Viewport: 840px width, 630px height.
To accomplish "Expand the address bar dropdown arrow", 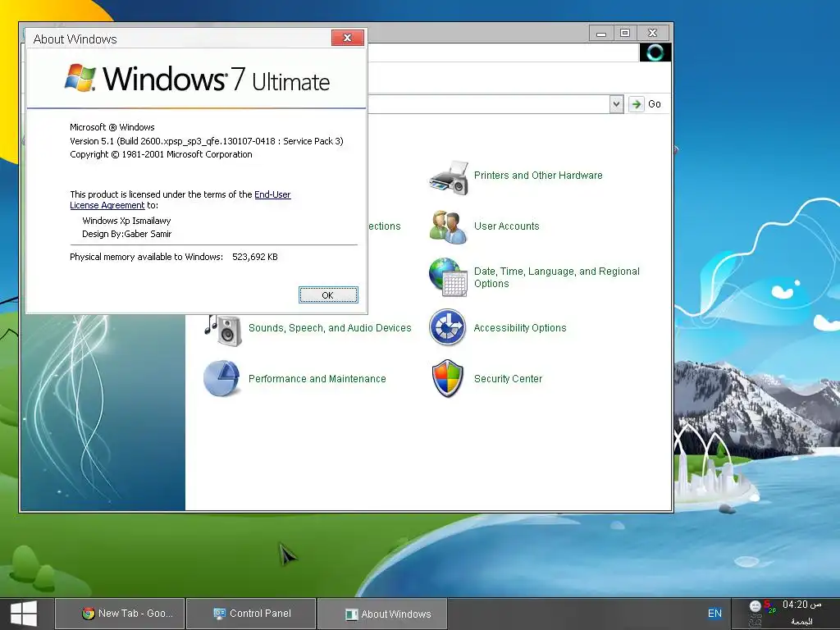I will click(x=617, y=104).
